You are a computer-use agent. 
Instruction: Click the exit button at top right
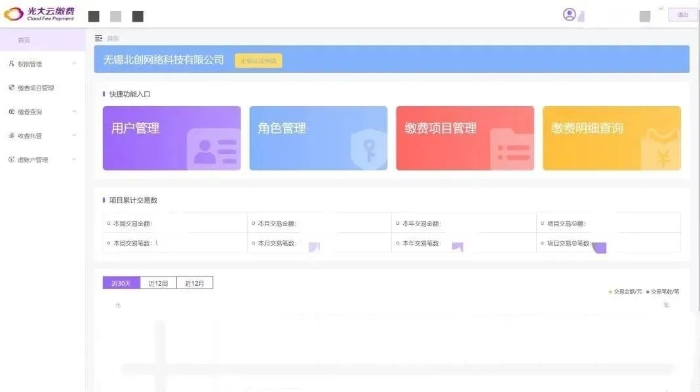tap(683, 15)
